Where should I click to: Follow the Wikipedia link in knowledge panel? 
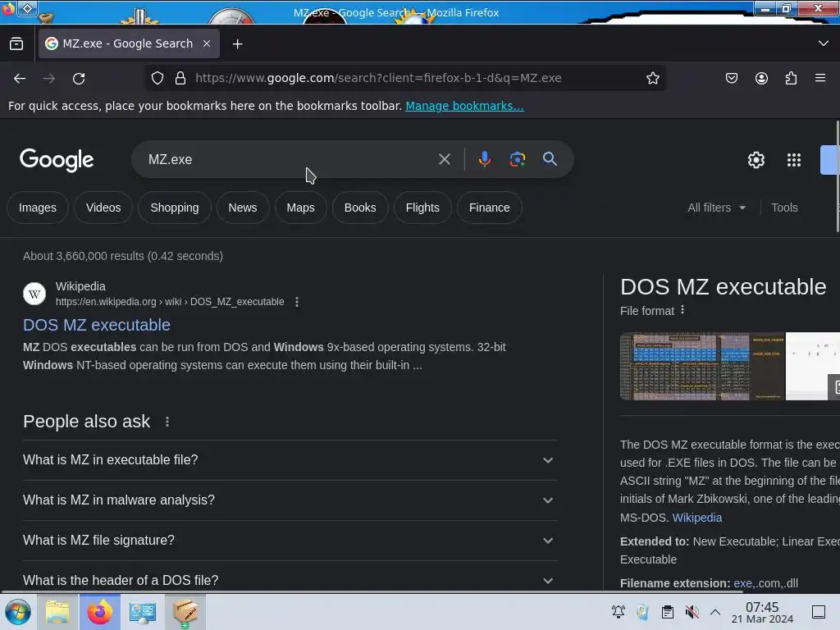[697, 518]
